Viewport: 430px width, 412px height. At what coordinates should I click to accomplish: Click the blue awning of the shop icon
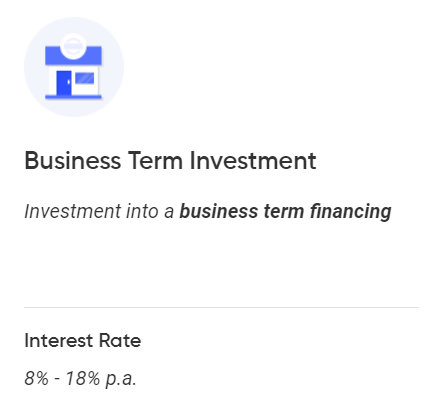click(x=73, y=56)
